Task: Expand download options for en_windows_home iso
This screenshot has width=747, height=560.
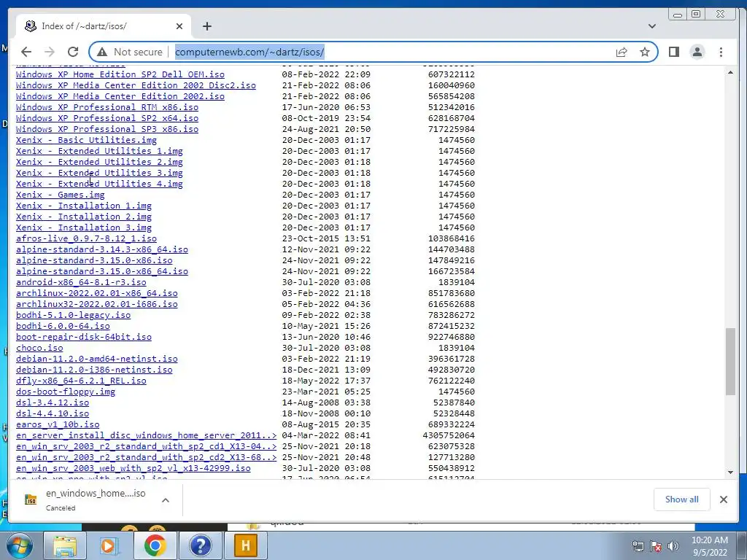Action: [166, 500]
